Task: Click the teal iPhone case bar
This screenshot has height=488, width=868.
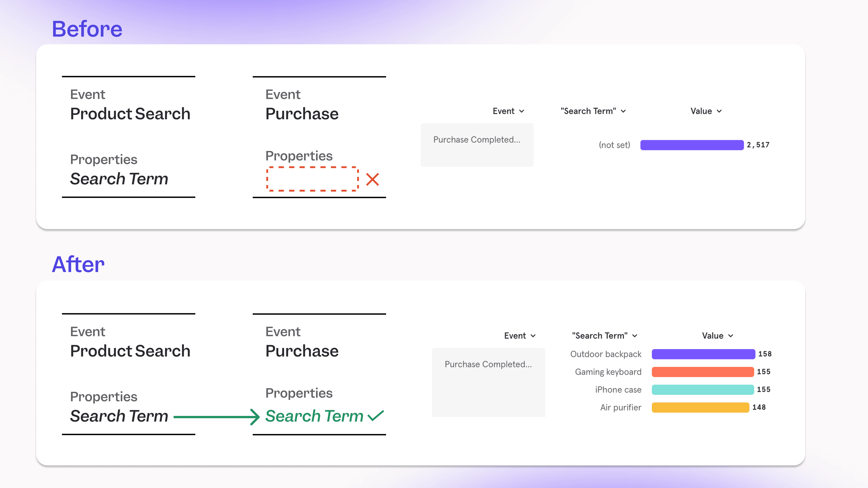Action: pos(703,390)
